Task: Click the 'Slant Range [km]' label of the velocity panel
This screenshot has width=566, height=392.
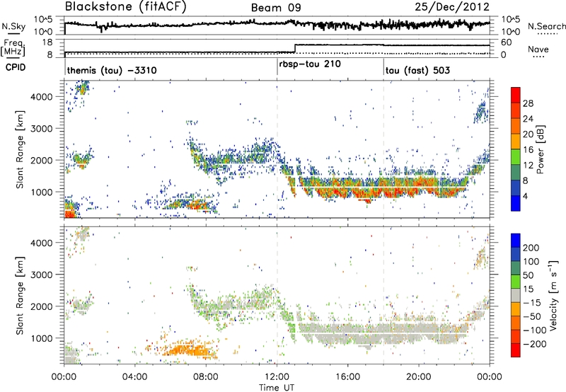Action: [x=20, y=296]
